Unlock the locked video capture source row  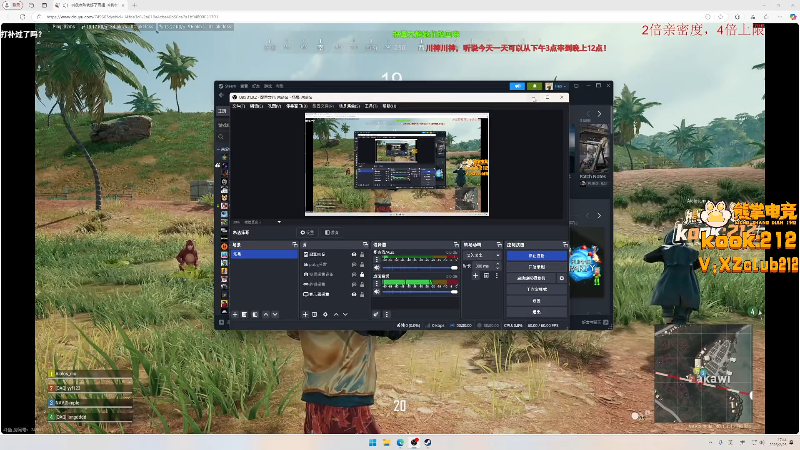click(362, 274)
